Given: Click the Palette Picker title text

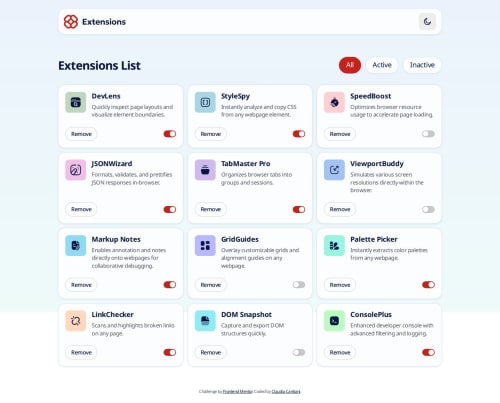Looking at the screenshot, I should tap(374, 239).
